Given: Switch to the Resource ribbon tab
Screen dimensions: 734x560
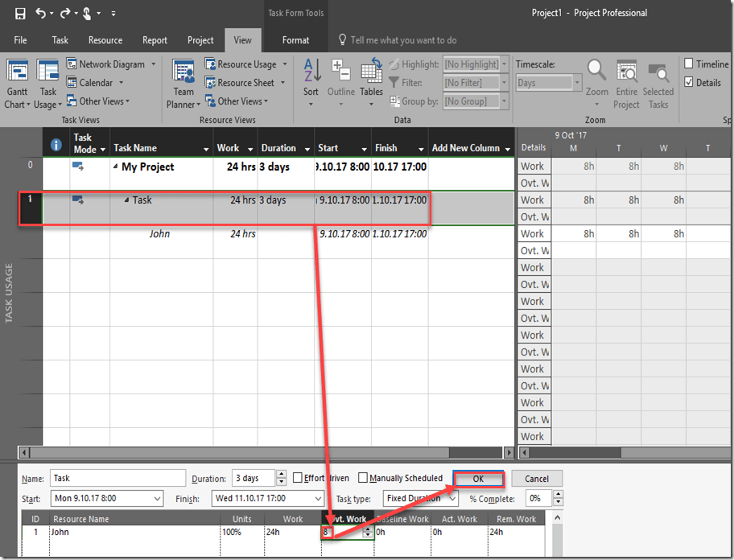Looking at the screenshot, I should pyautogui.click(x=105, y=40).
